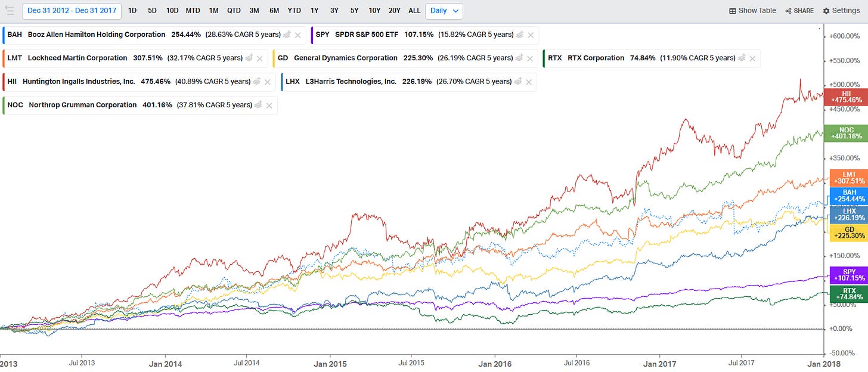Open the Dec 31 2012 - Dec 31 2017 date range
868x372 pixels.
[x=72, y=11]
